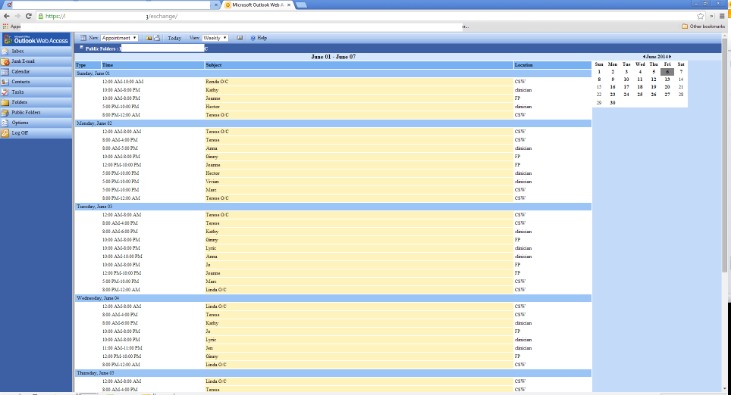Open a new browser tab
This screenshot has height=395, width=731.
click(x=301, y=5)
